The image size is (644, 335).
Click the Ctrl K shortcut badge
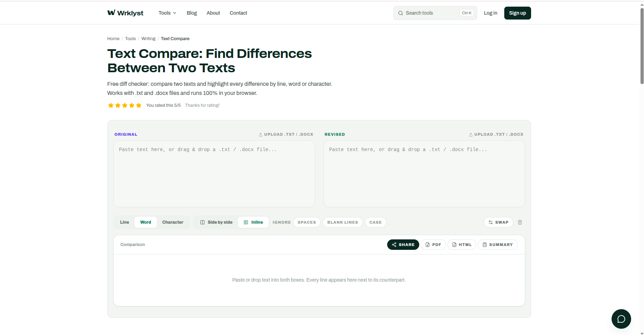point(467,13)
